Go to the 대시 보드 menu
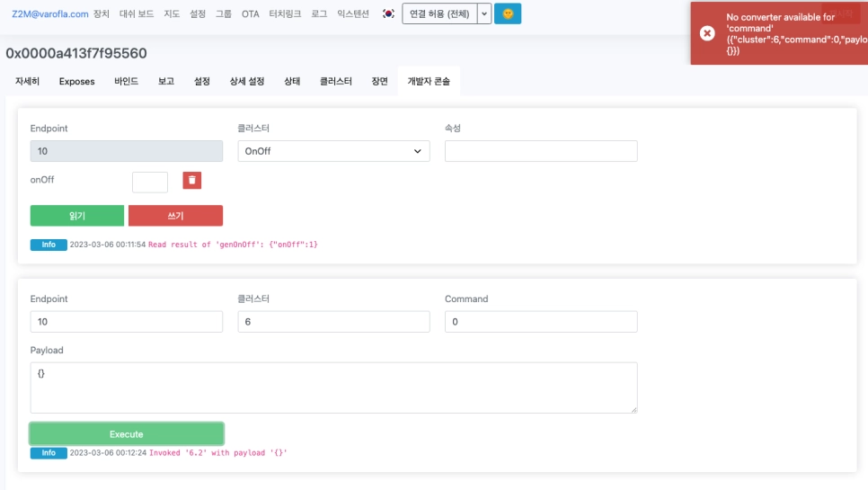Screen dimensions: 868x490 click(137, 14)
